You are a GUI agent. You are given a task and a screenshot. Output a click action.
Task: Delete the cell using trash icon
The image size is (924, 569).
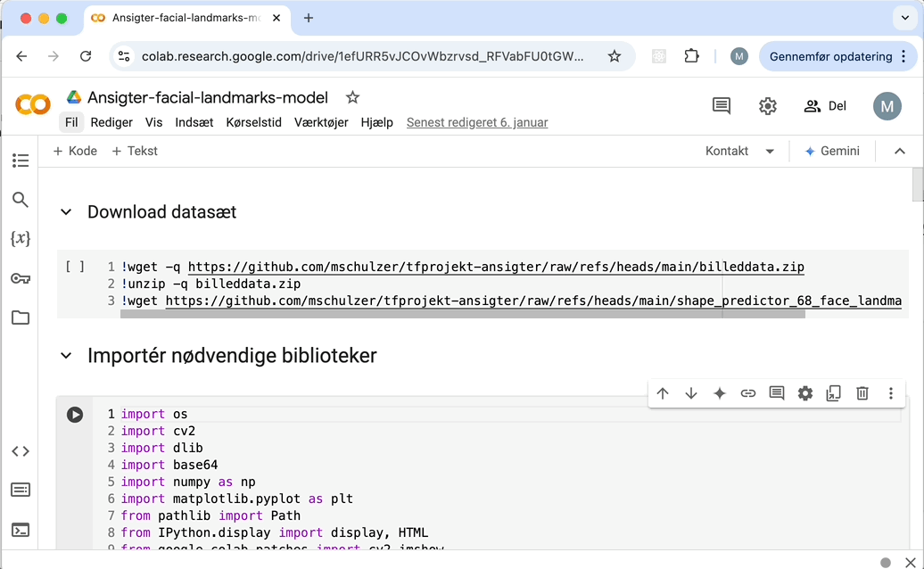click(x=862, y=393)
